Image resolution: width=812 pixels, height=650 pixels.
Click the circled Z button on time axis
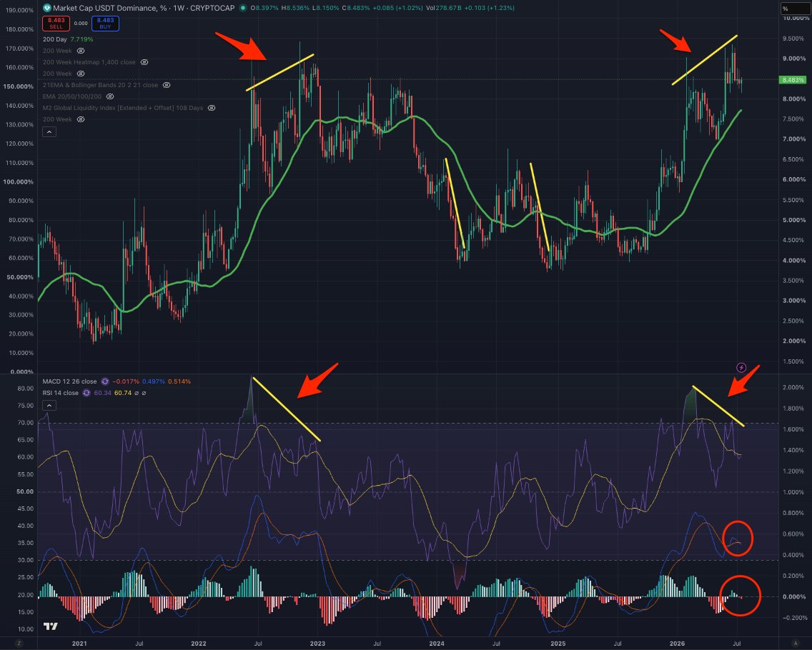tap(19, 644)
